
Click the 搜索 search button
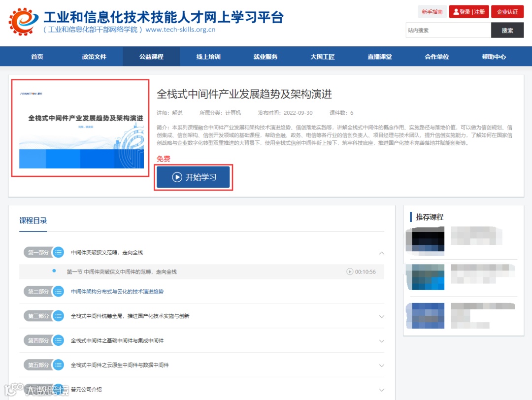pos(507,30)
